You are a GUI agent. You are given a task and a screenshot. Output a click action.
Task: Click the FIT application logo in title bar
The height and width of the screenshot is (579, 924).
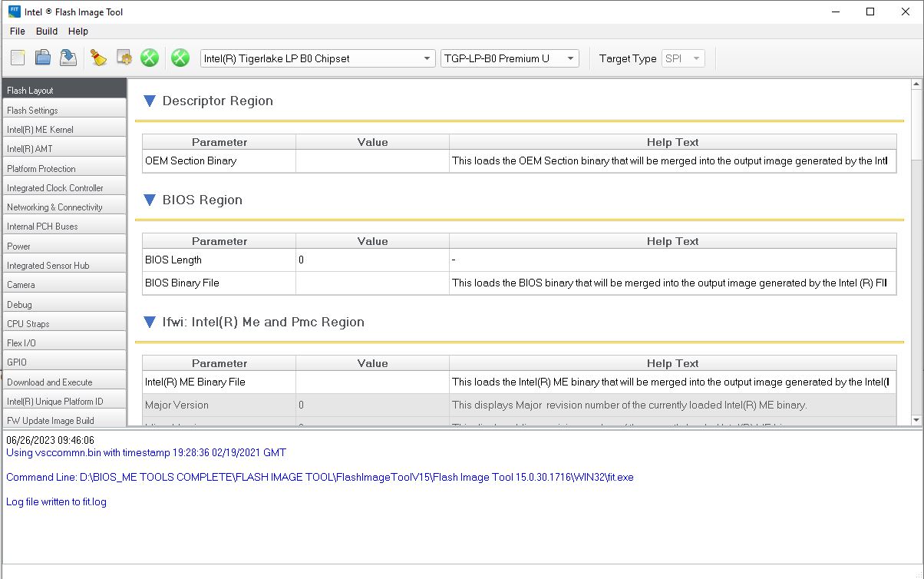(x=14, y=12)
